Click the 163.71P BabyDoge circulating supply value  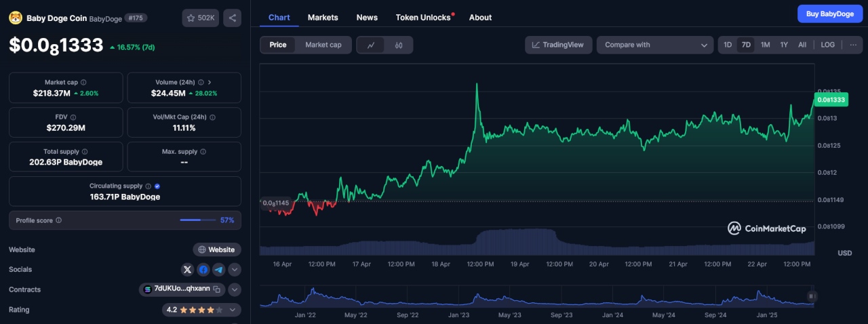point(125,197)
